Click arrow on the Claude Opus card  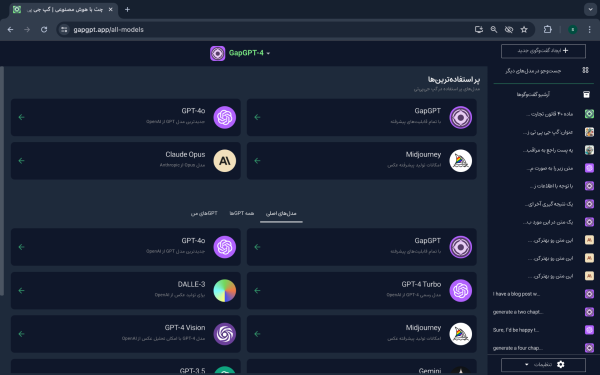(21, 161)
